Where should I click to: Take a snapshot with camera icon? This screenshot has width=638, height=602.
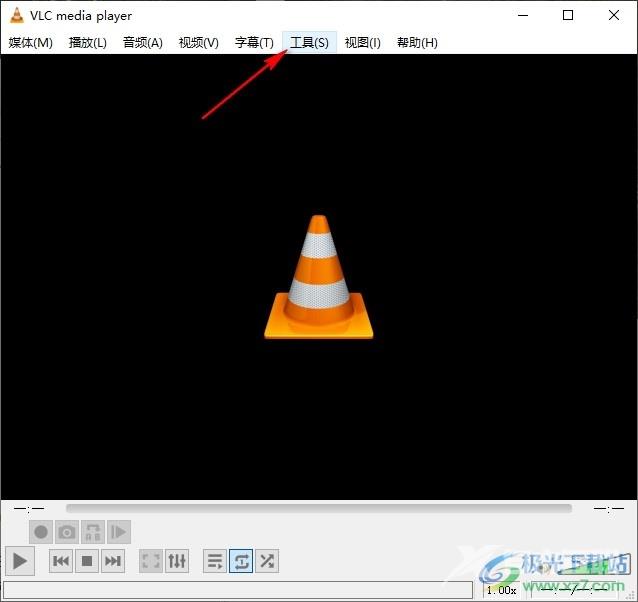click(67, 532)
